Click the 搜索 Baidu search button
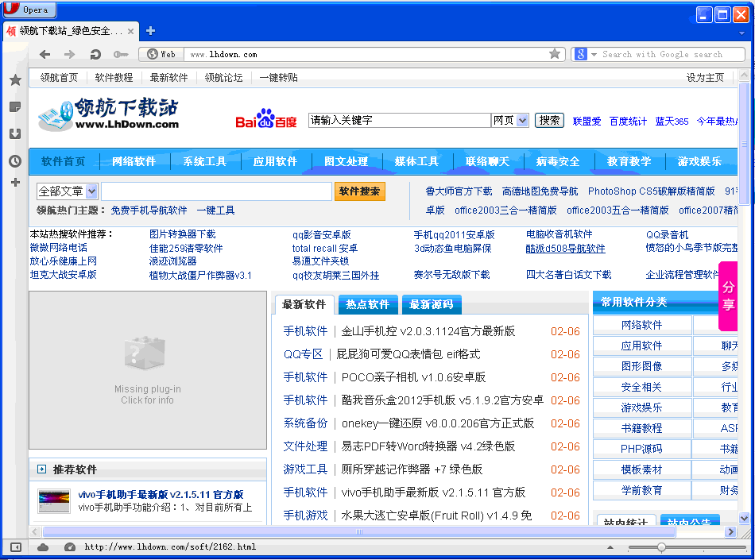This screenshot has width=755, height=560. 549,120
